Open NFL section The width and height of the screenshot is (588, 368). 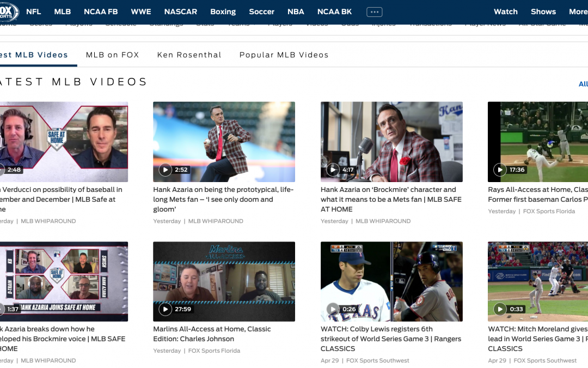tap(33, 11)
